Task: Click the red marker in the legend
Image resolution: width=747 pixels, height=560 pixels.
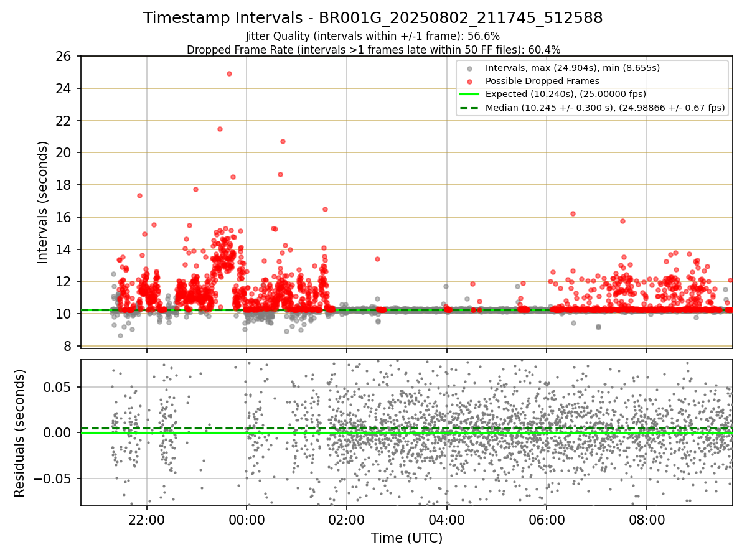Action: coord(470,82)
